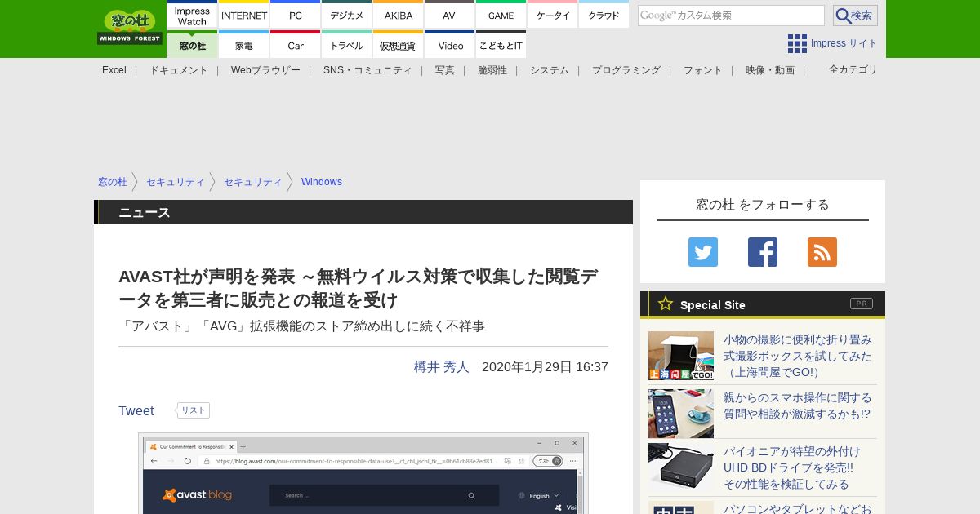Click the Windows breadcrumb link
Viewport: 980px width, 514px height.
point(322,182)
